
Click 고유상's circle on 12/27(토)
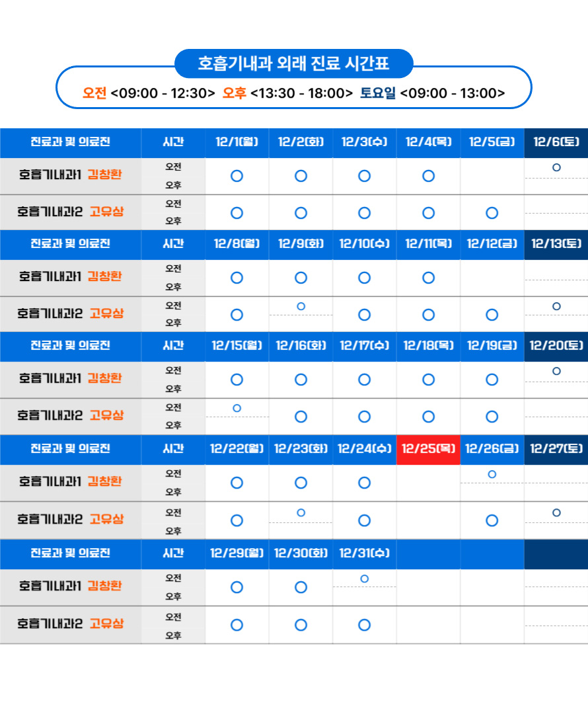point(556,512)
